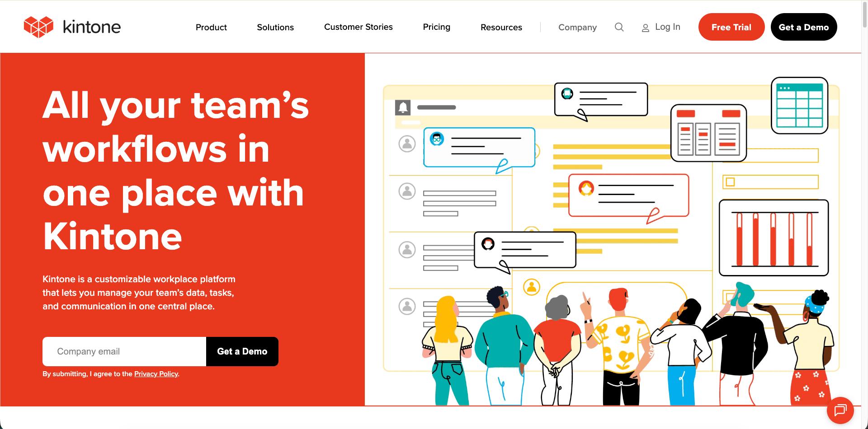Click the red bar chart graphic

pyautogui.click(x=774, y=238)
